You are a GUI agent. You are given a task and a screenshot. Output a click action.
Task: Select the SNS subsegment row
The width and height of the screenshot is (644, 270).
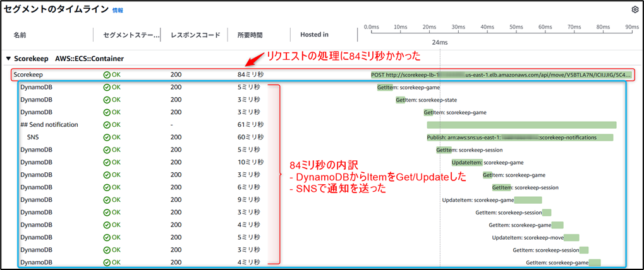(x=33, y=137)
